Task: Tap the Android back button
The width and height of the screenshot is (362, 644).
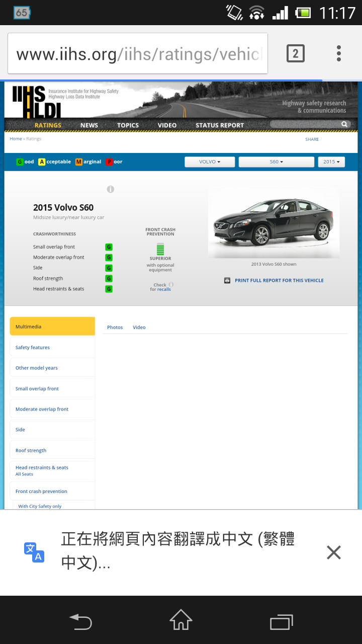Action: click(x=80, y=622)
